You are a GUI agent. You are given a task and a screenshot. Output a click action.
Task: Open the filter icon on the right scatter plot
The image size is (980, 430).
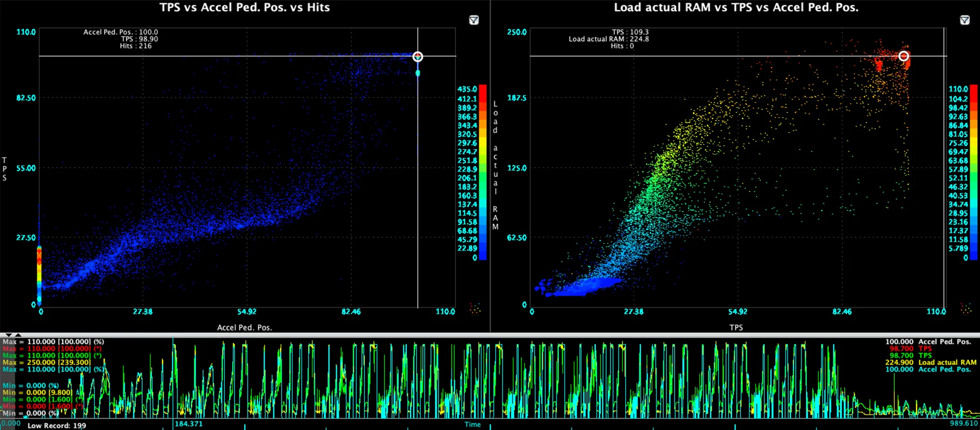click(x=965, y=20)
